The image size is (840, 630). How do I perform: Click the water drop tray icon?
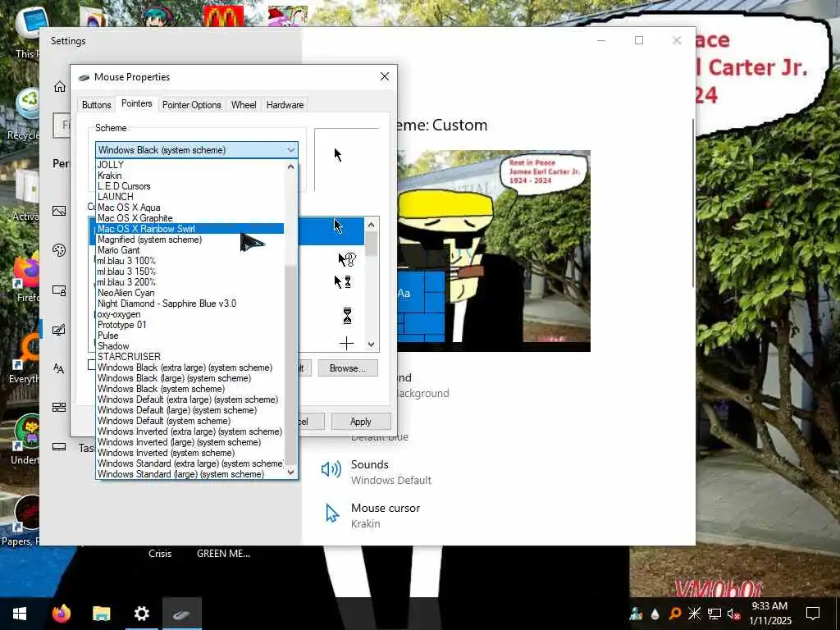655,614
